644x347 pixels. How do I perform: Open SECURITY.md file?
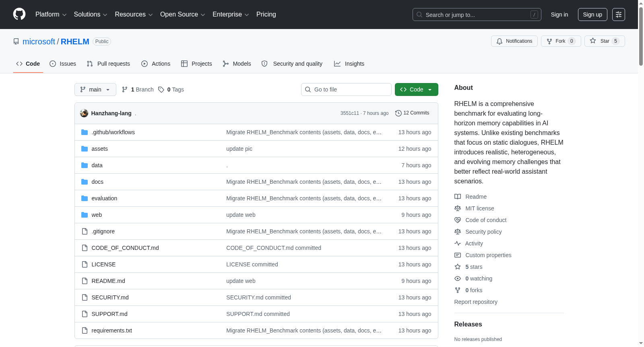click(x=110, y=297)
